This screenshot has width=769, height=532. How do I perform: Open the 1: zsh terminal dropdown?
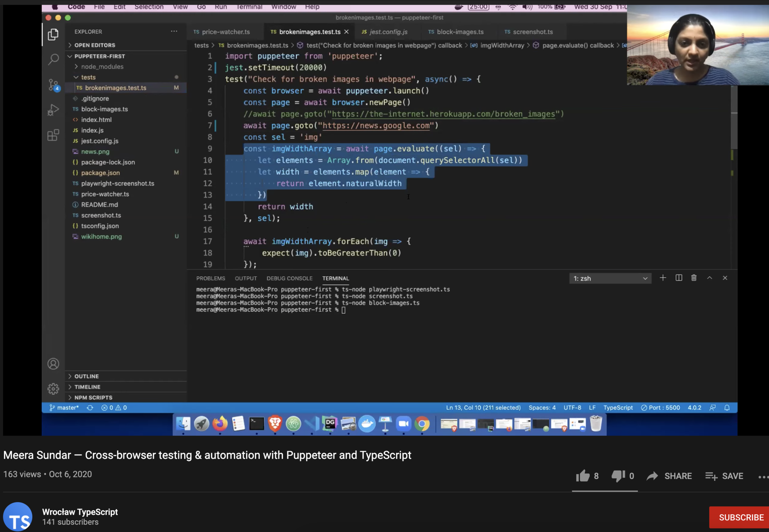click(610, 278)
